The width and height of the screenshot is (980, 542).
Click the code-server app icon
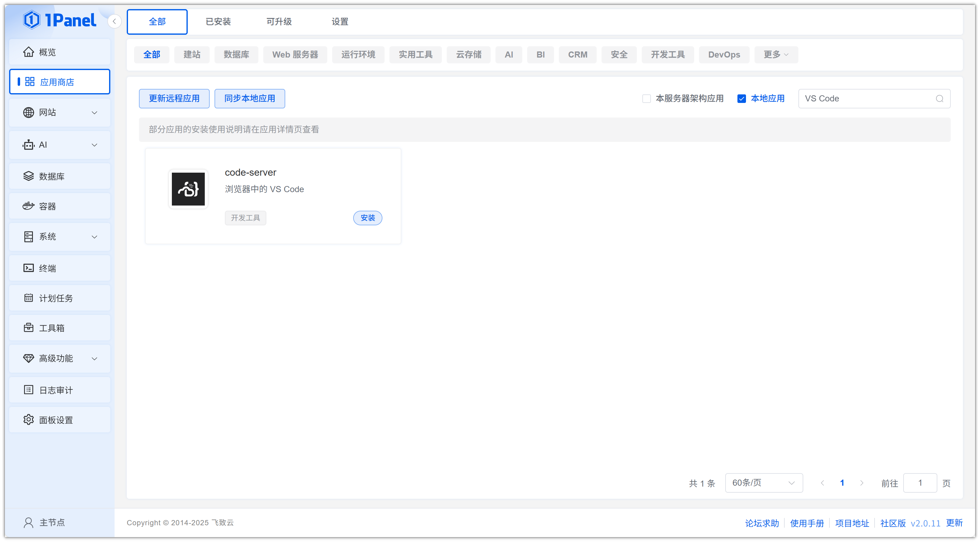pyautogui.click(x=188, y=189)
